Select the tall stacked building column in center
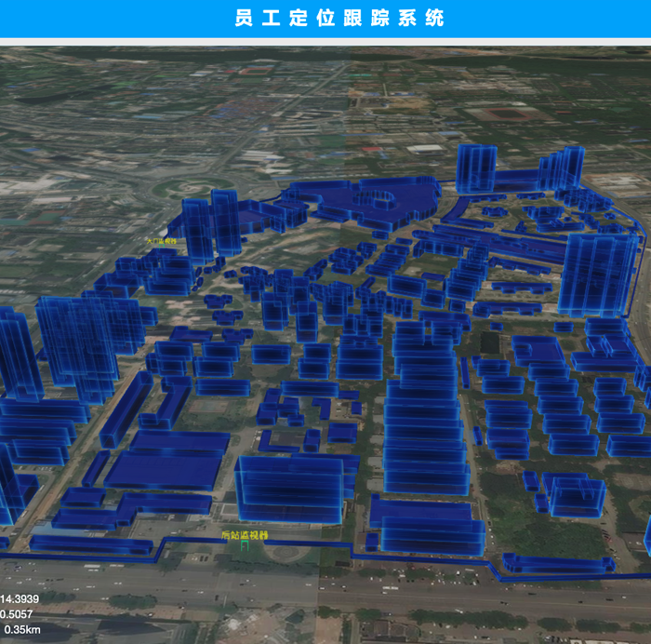Image resolution: width=651 pixels, height=644 pixels. (x=425, y=409)
